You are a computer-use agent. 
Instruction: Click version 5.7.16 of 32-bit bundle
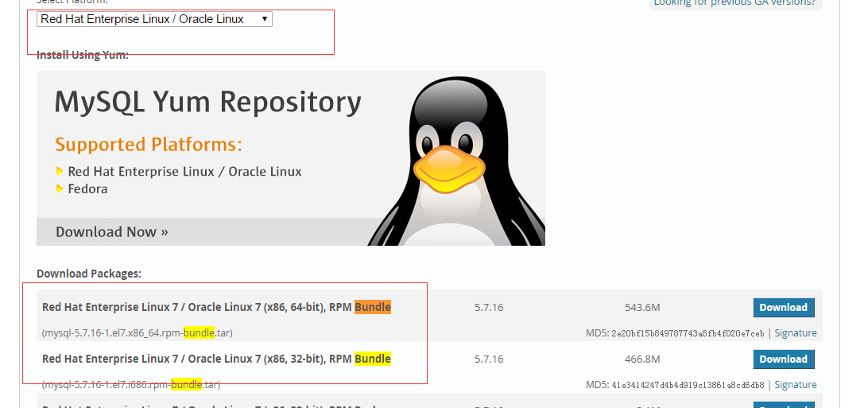click(x=489, y=359)
